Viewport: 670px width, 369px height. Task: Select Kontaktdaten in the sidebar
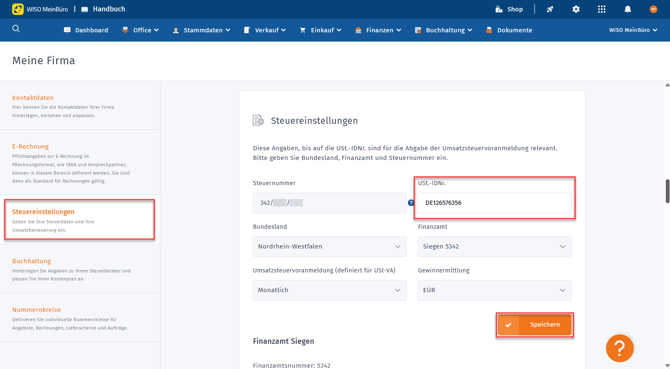coord(32,97)
